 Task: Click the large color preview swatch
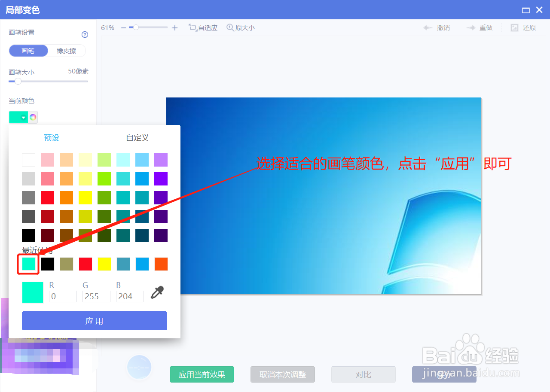coord(33,292)
